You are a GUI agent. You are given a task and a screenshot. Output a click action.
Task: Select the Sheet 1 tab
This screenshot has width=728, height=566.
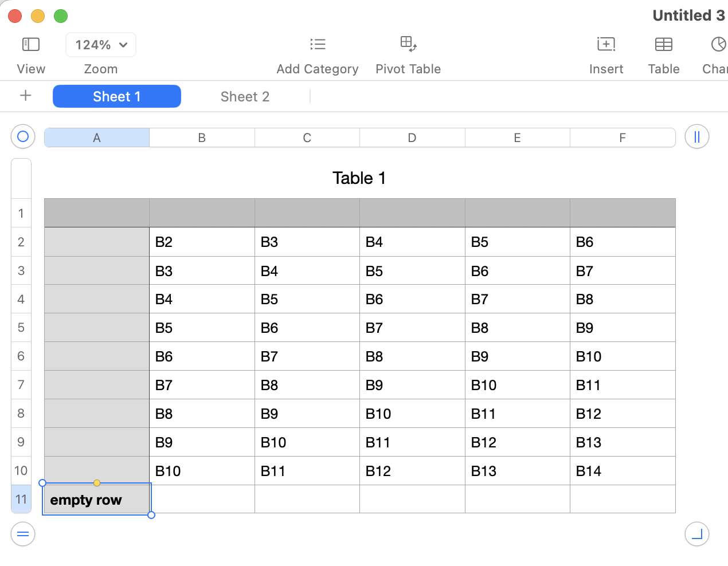(x=117, y=97)
